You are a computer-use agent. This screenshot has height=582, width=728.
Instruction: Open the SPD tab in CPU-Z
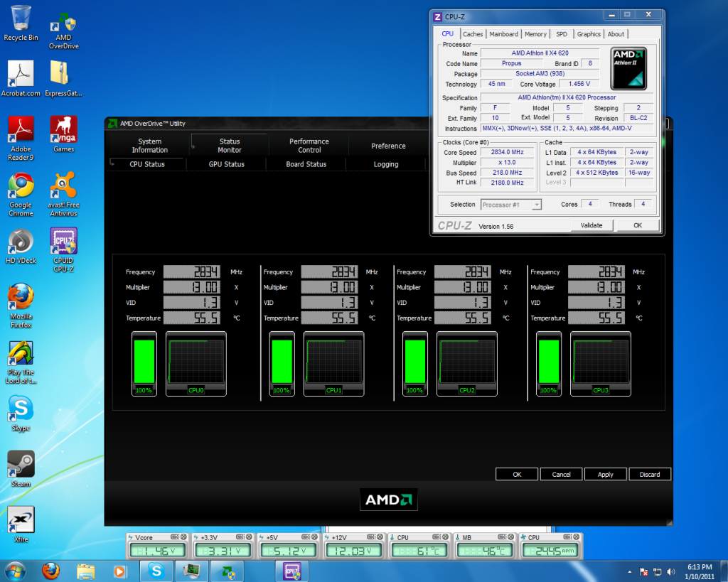pyautogui.click(x=562, y=34)
